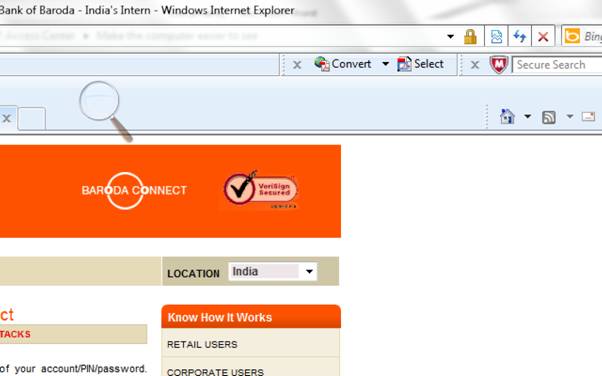
Task: Expand the Home button dropdown arrow
Action: coord(528,116)
